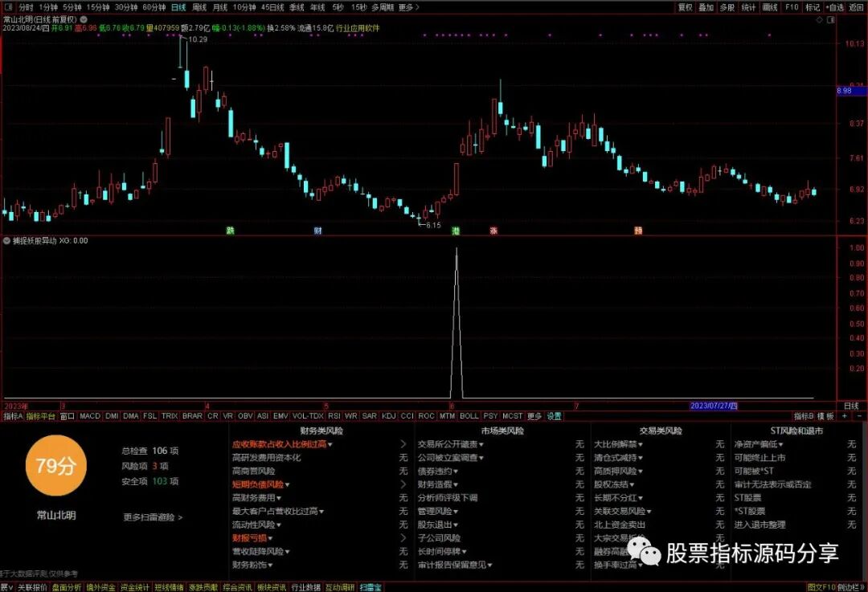Apply the BOLL indicator

pyautogui.click(x=469, y=416)
